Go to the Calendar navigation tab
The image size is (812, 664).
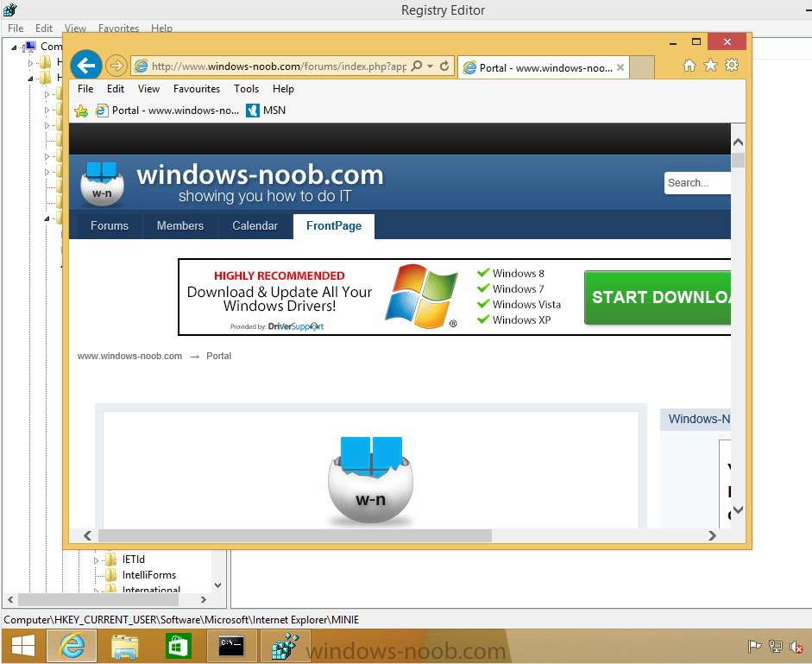coord(255,225)
